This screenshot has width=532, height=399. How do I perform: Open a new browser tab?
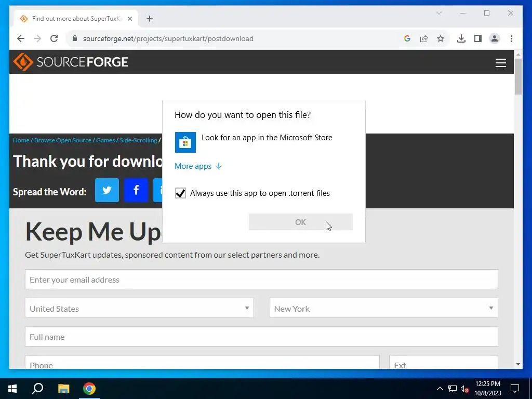click(149, 19)
